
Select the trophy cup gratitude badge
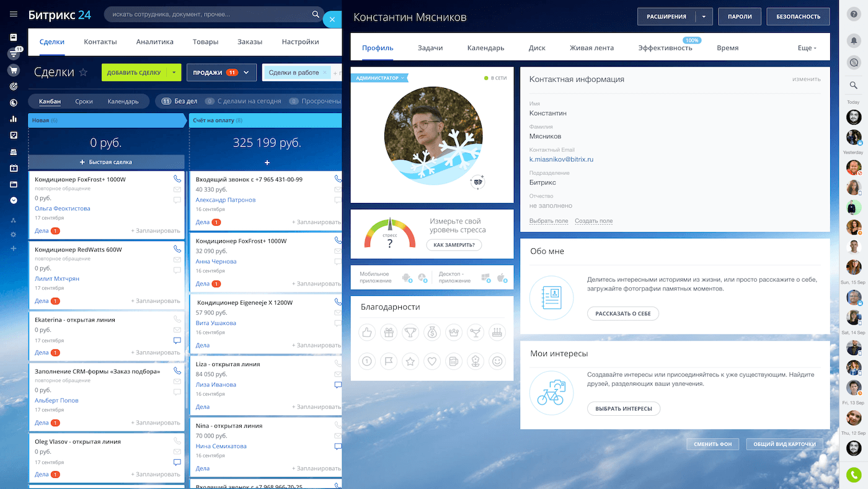[x=410, y=333]
